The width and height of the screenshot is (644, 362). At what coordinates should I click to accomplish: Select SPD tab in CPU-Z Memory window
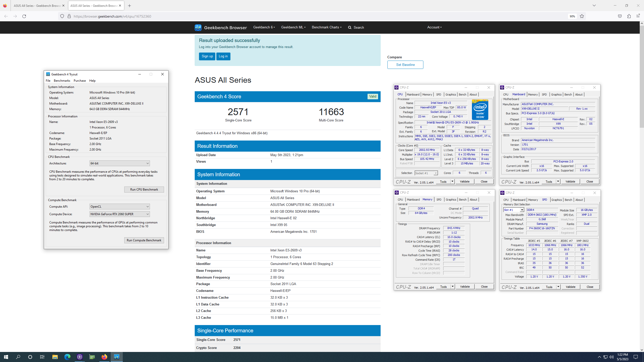click(439, 200)
